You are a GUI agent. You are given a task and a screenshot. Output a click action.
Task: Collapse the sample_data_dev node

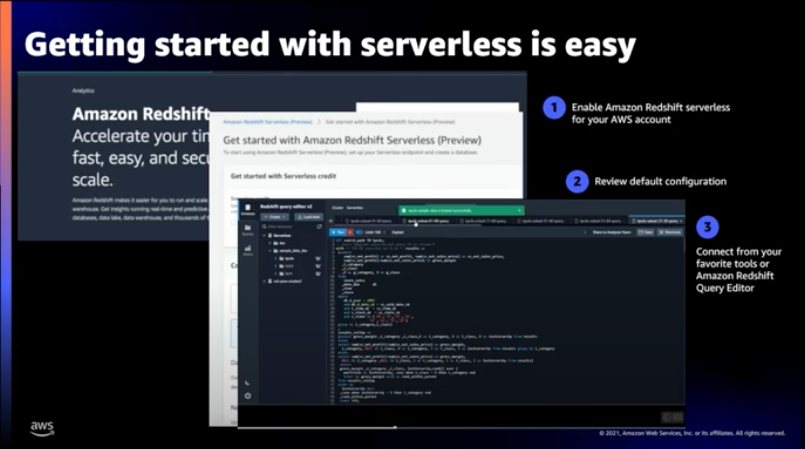coord(270,251)
